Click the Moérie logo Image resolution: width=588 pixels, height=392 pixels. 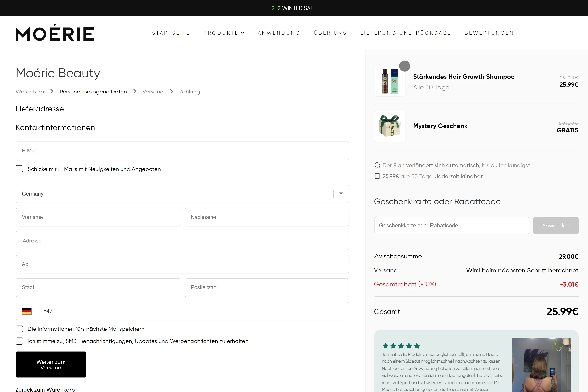click(54, 33)
